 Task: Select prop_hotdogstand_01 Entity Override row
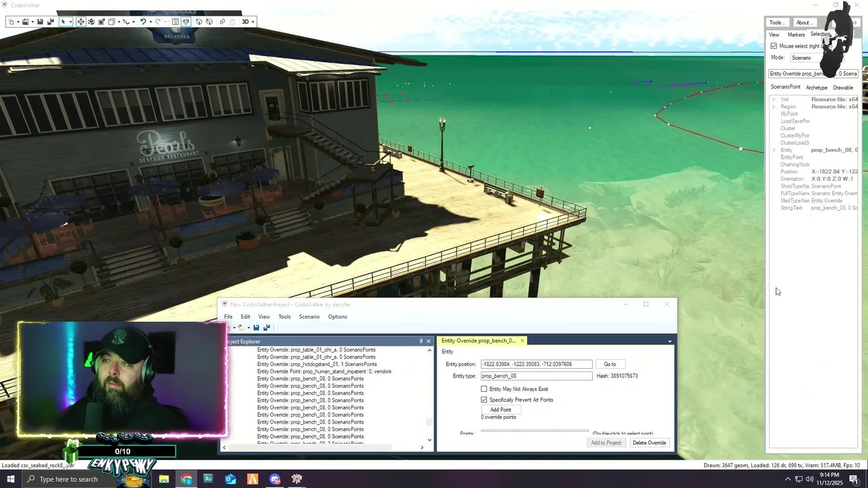[317, 364]
